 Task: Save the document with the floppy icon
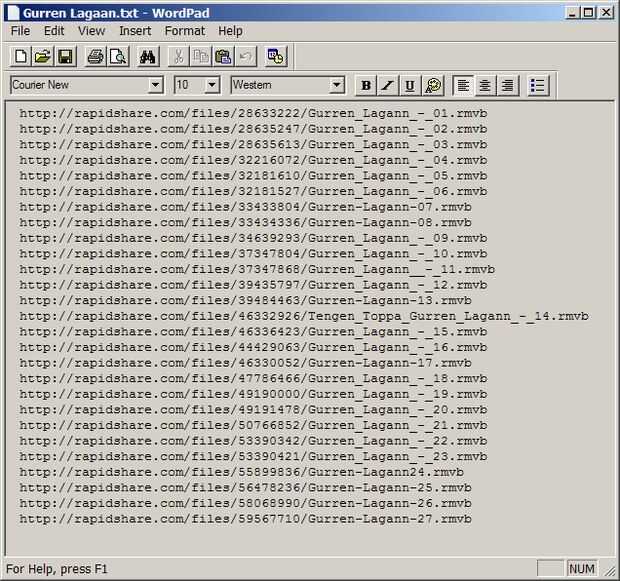(65, 57)
